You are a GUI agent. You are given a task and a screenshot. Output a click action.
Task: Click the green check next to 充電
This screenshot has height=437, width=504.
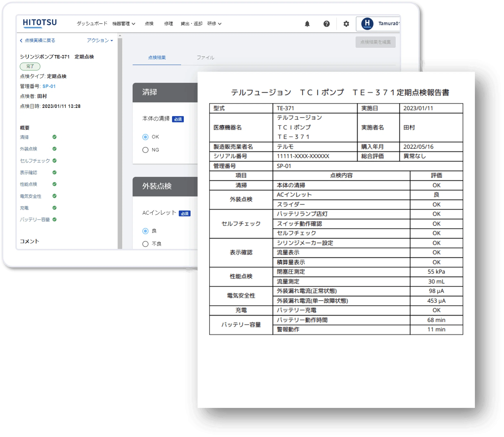(x=54, y=208)
